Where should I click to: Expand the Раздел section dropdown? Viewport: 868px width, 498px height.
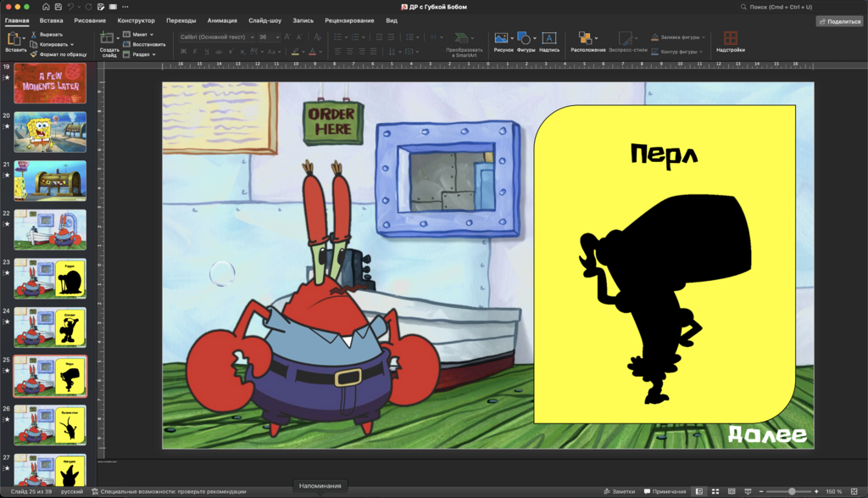154,54
